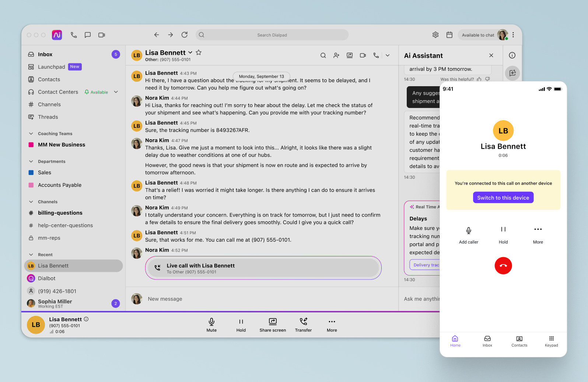Open settings gear icon
The height and width of the screenshot is (382, 588).
point(435,35)
